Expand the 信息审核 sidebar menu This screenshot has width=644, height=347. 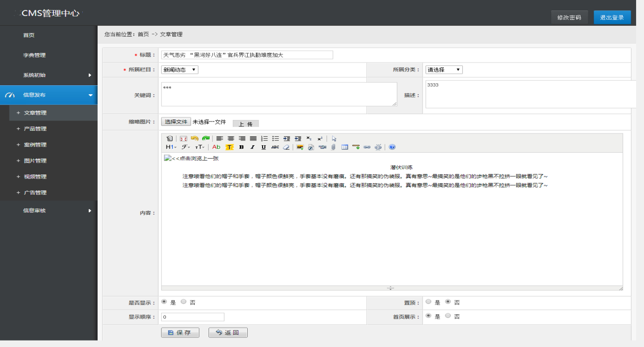coord(49,210)
